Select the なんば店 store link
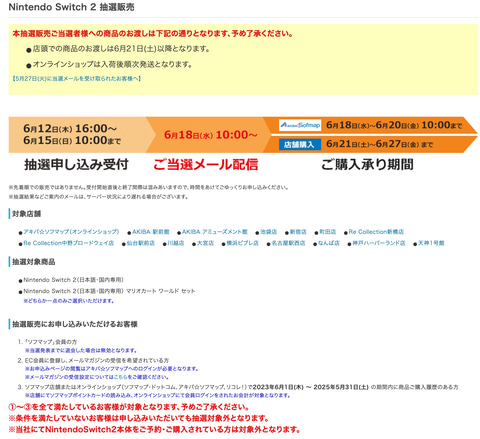Image resolution: width=480 pixels, height=439 pixels. tap(329, 243)
